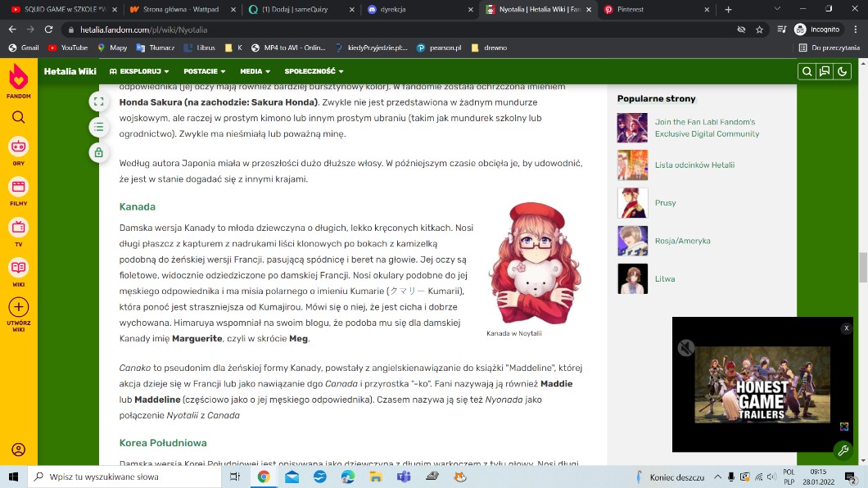Close the floating video player
The height and width of the screenshot is (488, 868).
pyautogui.click(x=846, y=328)
